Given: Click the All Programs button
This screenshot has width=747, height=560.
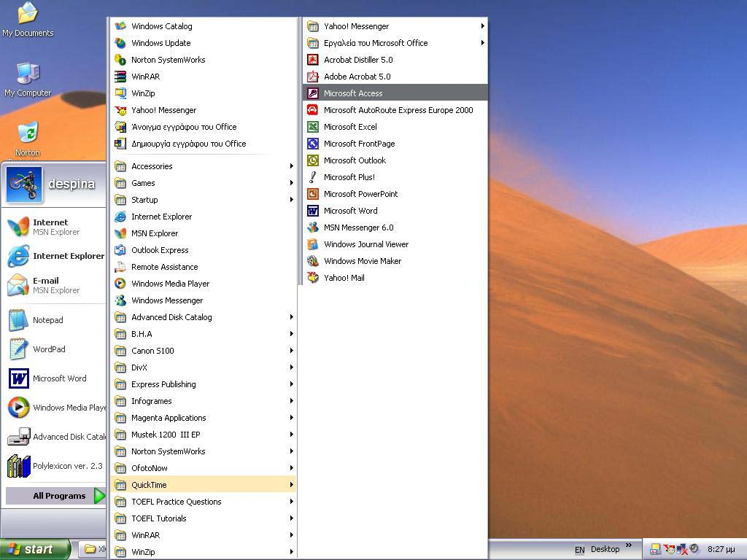Looking at the screenshot, I should point(55,496).
